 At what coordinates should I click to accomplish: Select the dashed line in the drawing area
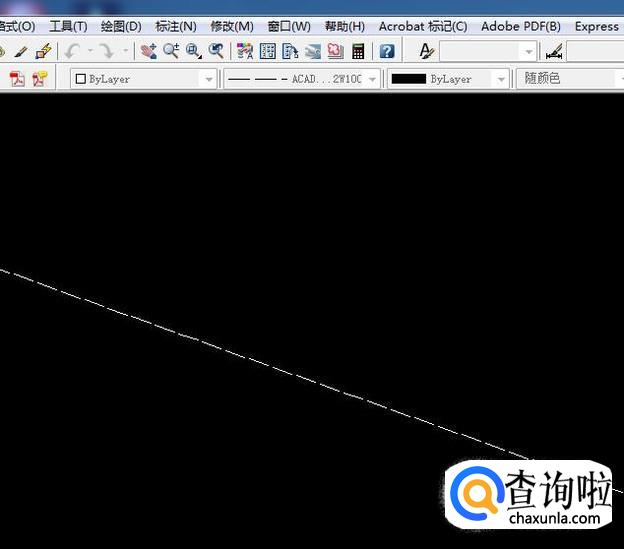(x=250, y=357)
